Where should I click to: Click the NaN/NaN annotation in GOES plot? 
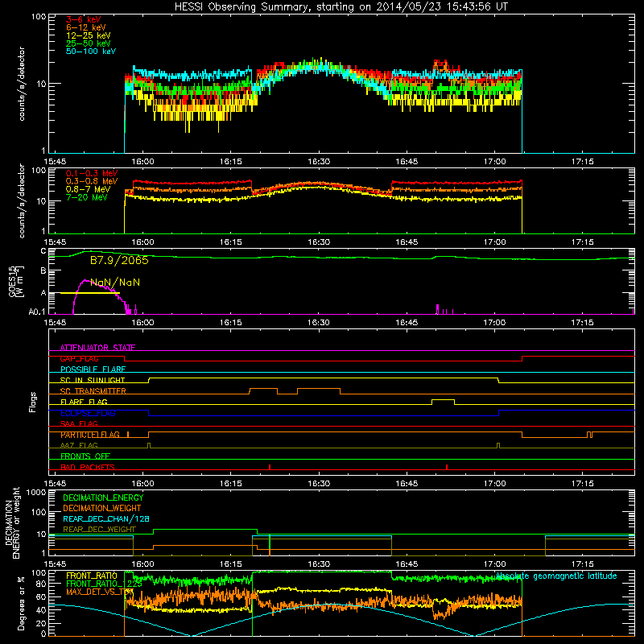coord(115,283)
